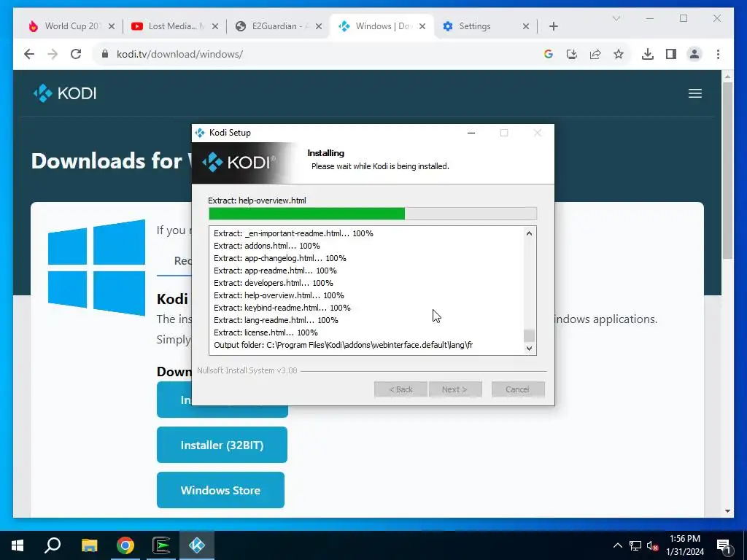Go back with the Chrome back arrow
747x560 pixels.
tap(29, 54)
